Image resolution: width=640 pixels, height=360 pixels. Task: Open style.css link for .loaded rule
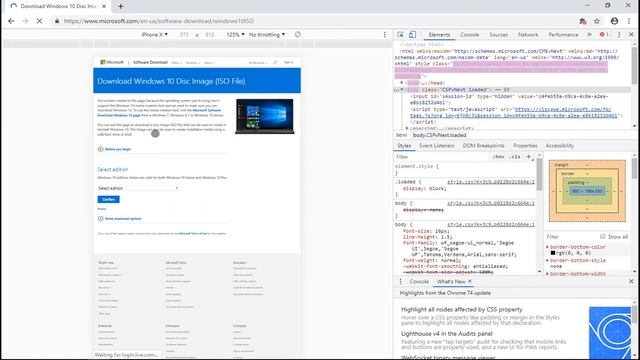pos(491,182)
